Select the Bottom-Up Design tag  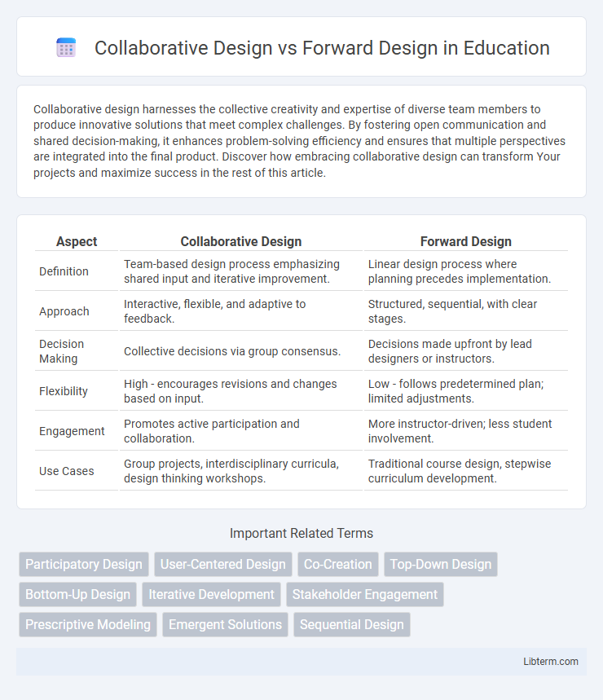click(x=77, y=594)
